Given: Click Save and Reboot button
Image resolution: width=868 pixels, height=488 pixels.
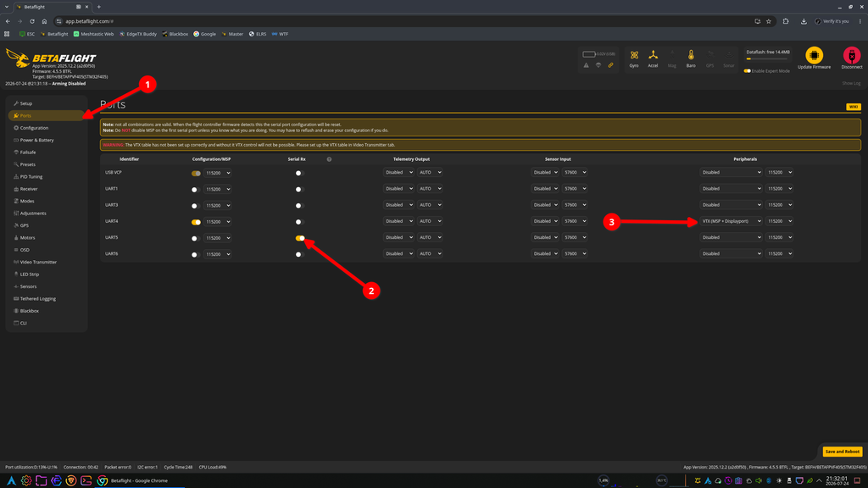Looking at the screenshot, I should [842, 452].
